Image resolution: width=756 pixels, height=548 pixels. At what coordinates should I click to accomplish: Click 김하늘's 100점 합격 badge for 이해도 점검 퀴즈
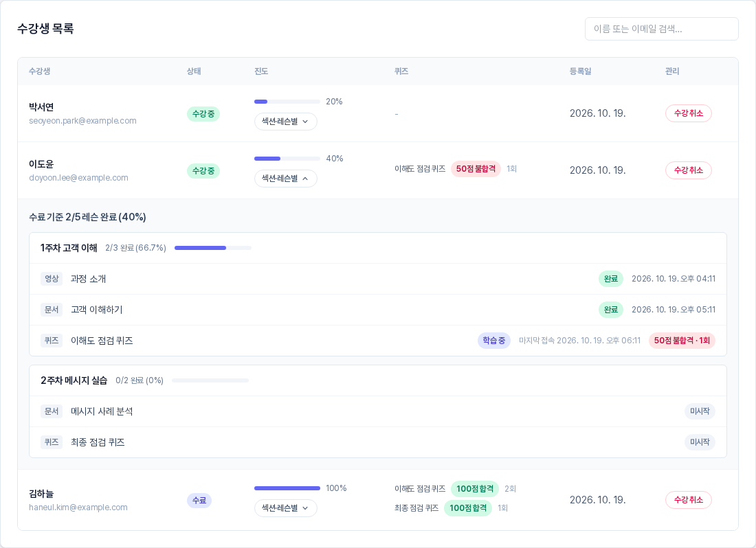tap(475, 489)
